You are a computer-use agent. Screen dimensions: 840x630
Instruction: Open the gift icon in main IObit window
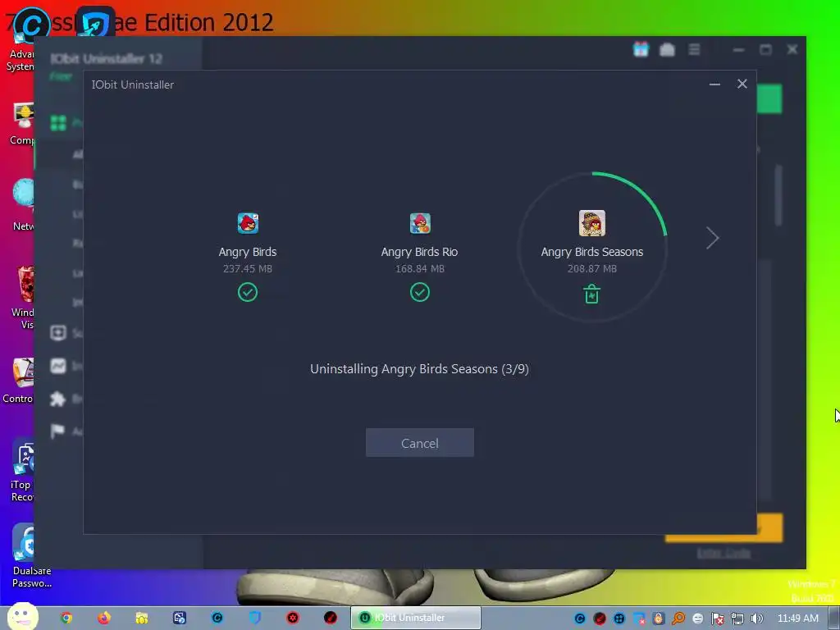pos(641,49)
